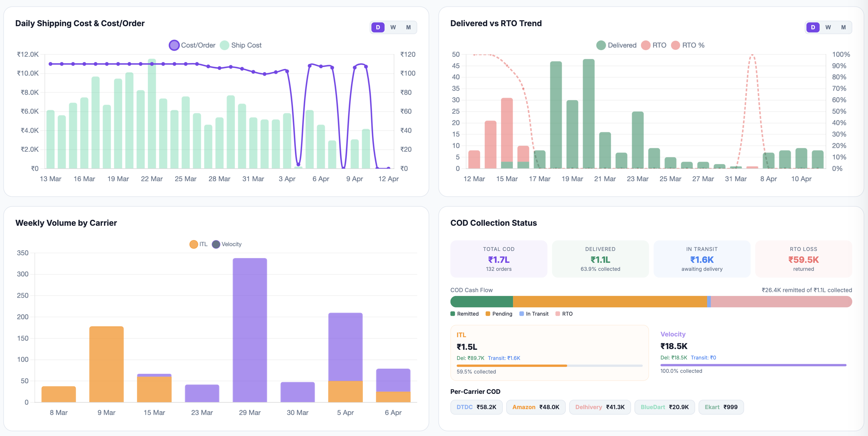Screen dimensions: 868x436
Task: Switch Delivered vs RTO Trend to W view
Action: 828,27
